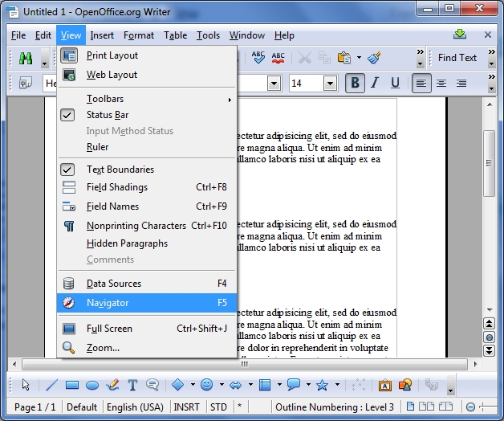504x421 pixels.
Task: Insert picture From File icon
Action: (x=405, y=385)
